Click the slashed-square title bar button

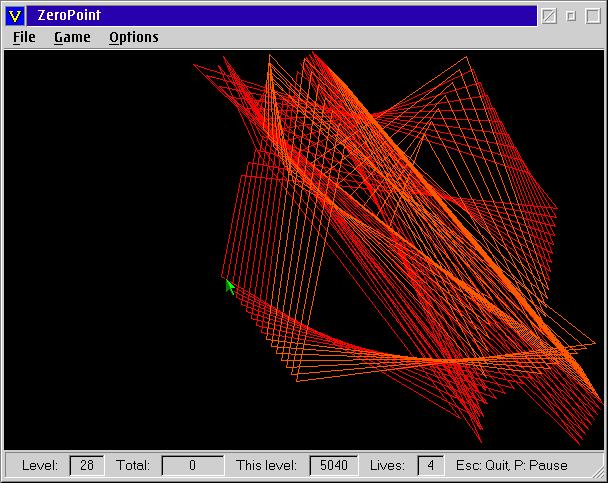pyautogui.click(x=549, y=16)
